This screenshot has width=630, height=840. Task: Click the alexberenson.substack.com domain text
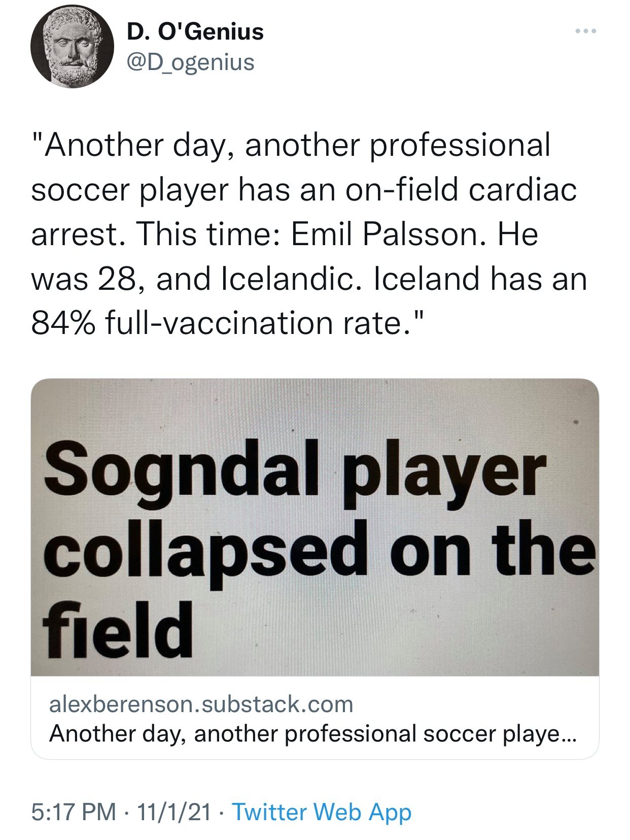coord(201,704)
